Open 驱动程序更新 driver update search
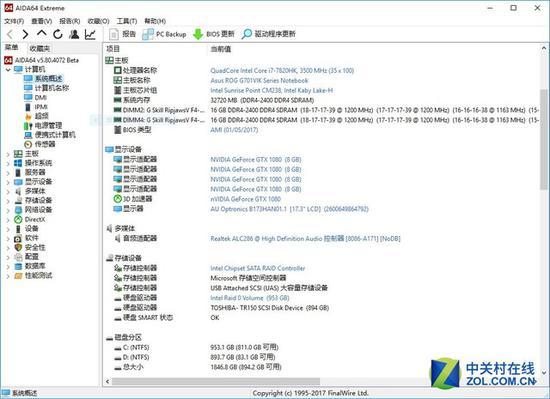This screenshot has width=550, height=399. 269,34
